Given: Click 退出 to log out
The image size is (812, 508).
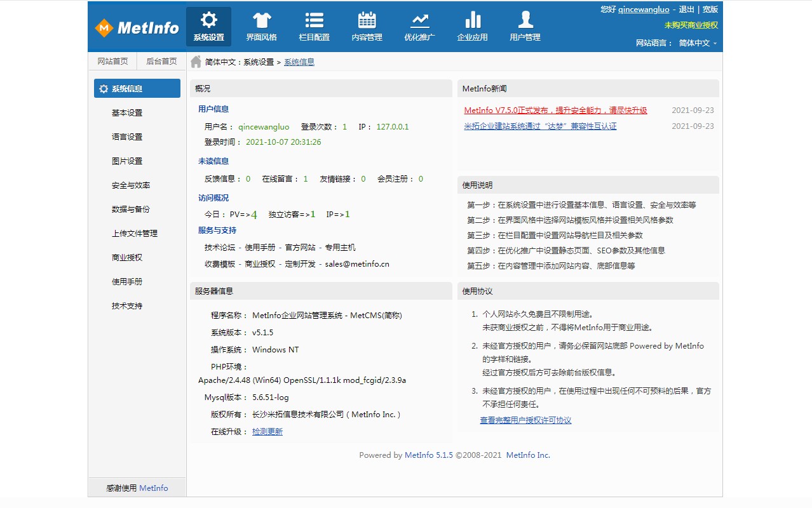Looking at the screenshot, I should (x=687, y=10).
